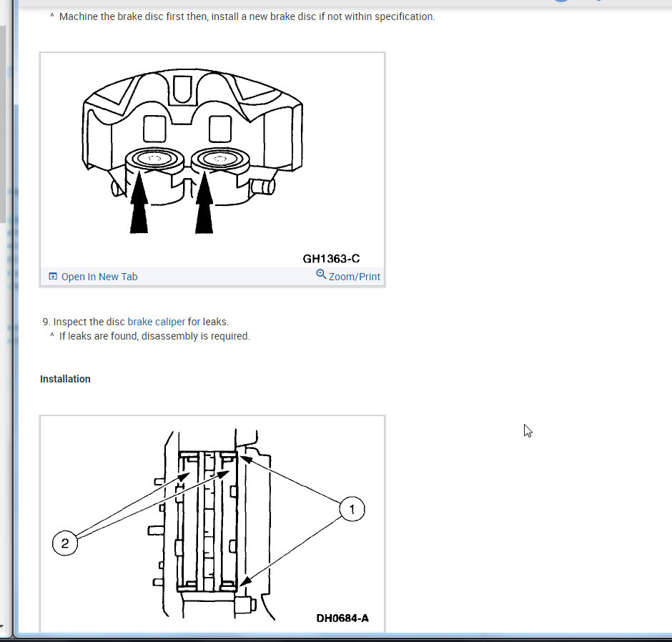Click 'If leaks are found' sub-note text
Screen dimensions: 672x642
[x=154, y=337]
